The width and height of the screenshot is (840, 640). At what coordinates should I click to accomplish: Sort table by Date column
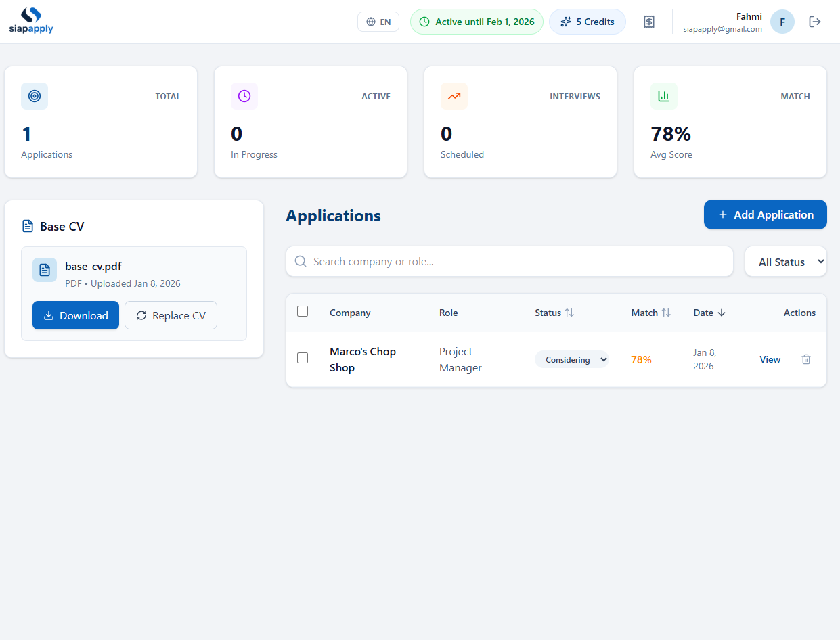(709, 313)
